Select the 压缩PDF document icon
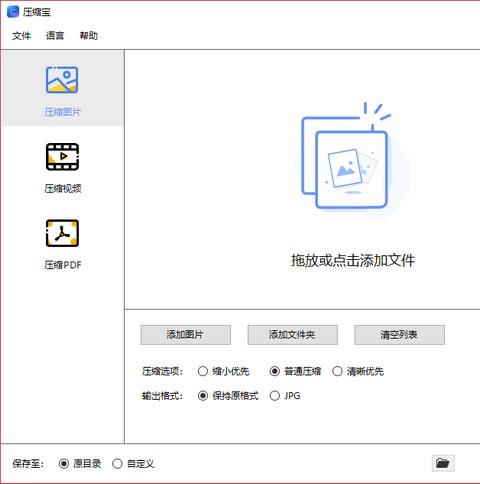 click(x=62, y=233)
